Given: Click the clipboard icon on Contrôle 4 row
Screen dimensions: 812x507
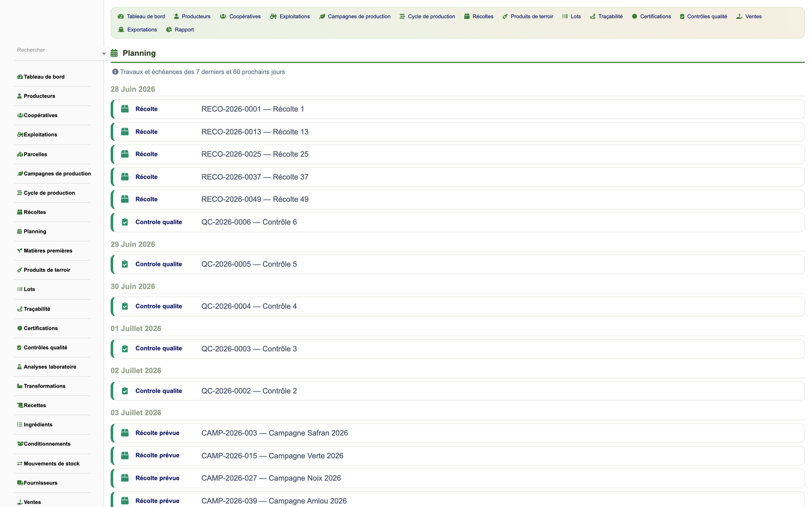Looking at the screenshot, I should pyautogui.click(x=125, y=306).
